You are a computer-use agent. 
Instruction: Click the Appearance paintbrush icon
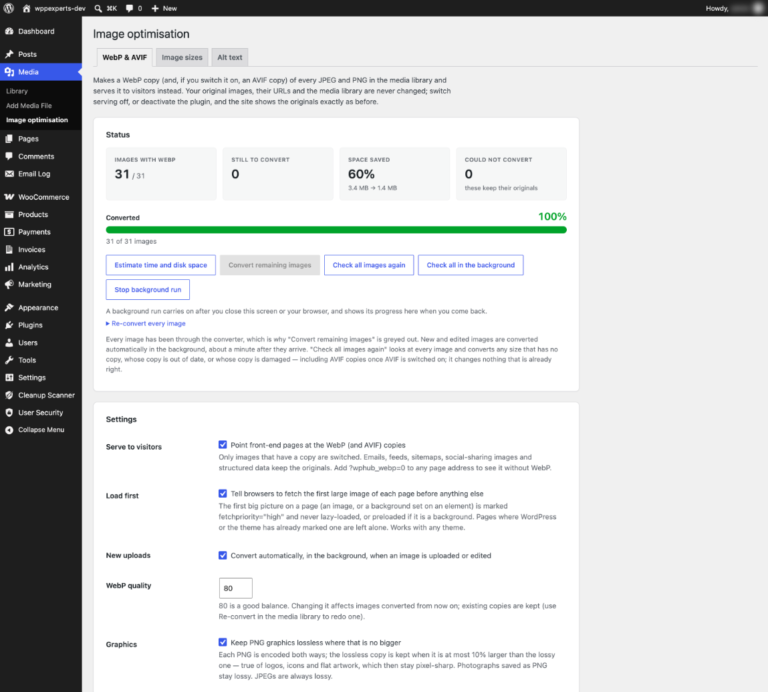[x=9, y=308]
